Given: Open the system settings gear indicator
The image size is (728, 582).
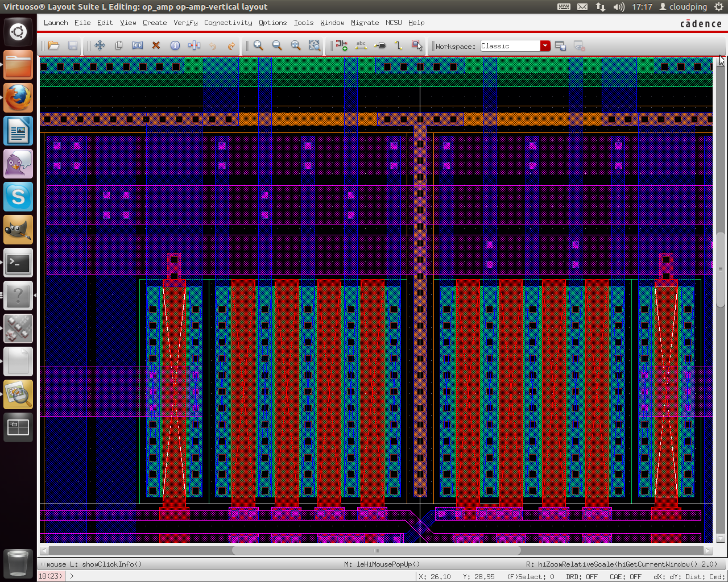Looking at the screenshot, I should [x=719, y=7].
